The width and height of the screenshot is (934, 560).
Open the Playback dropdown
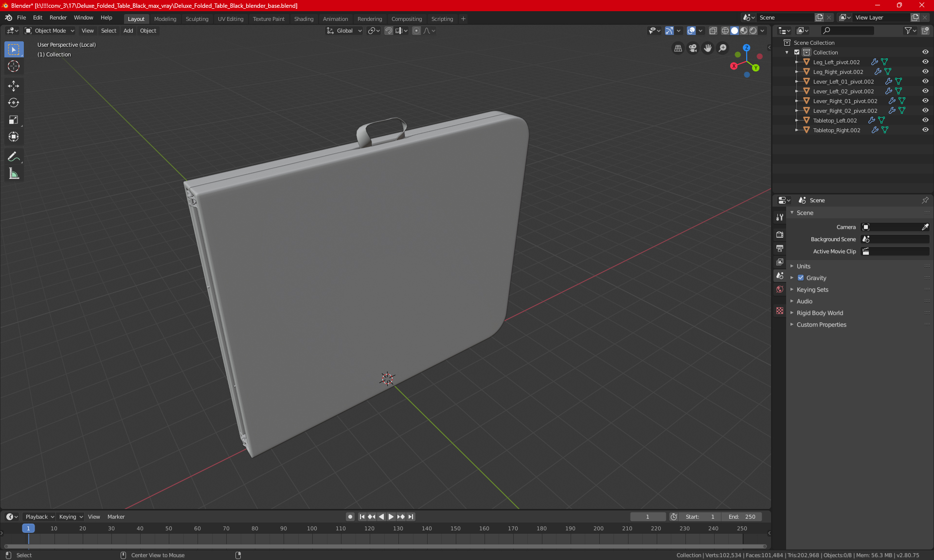click(39, 517)
